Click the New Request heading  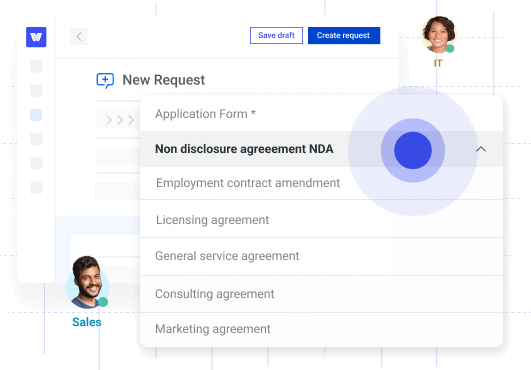click(x=164, y=80)
